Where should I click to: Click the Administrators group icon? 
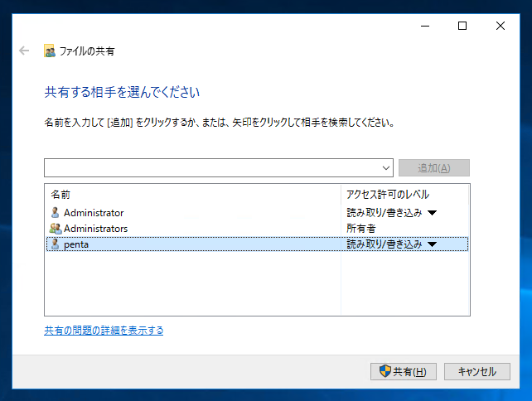[56, 229]
